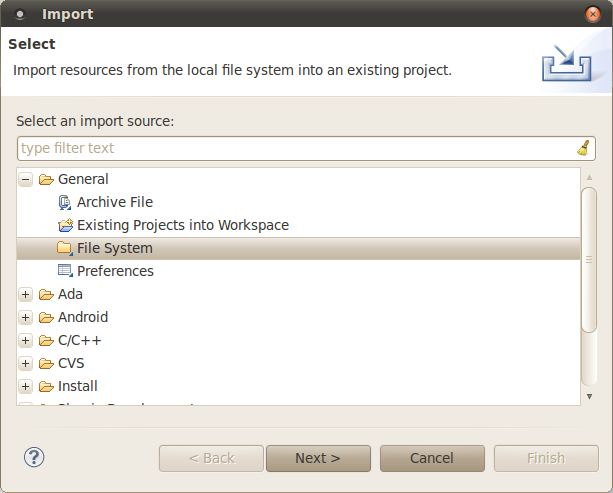Clear filter text with the broom icon

583,148
